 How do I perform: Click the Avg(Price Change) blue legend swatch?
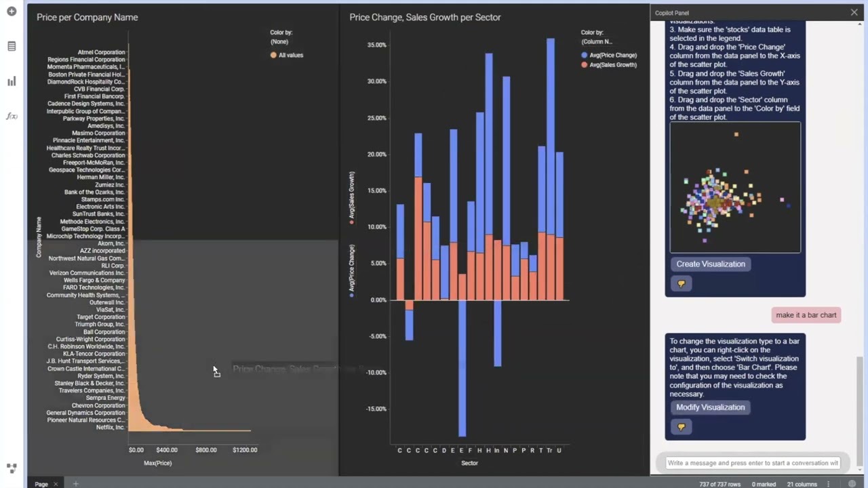click(x=585, y=55)
